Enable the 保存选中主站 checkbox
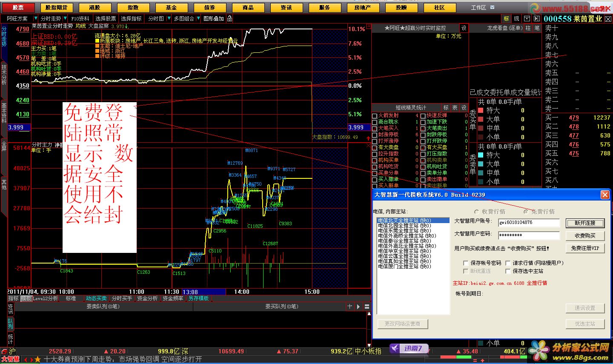The width and height of the screenshot is (613, 364). click(508, 271)
